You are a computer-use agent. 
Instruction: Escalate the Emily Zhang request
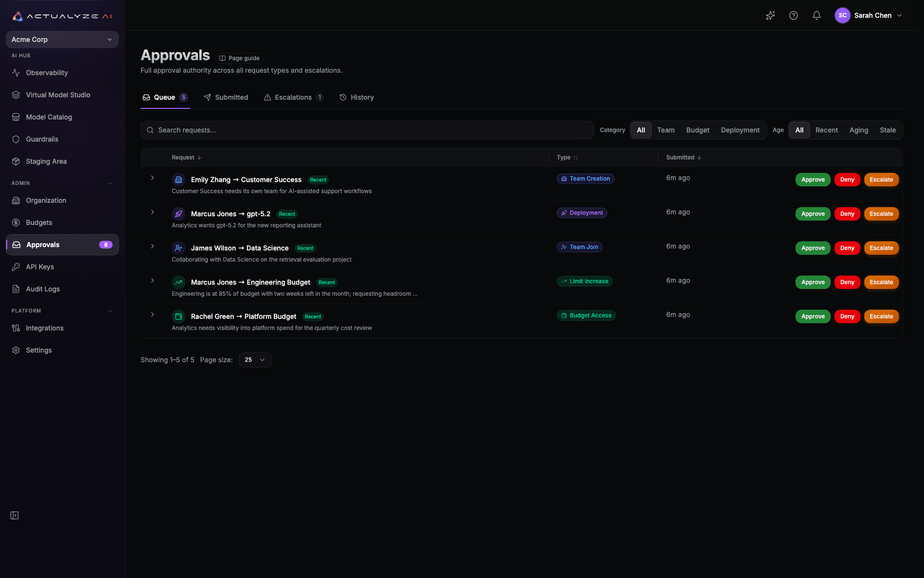[881, 180]
